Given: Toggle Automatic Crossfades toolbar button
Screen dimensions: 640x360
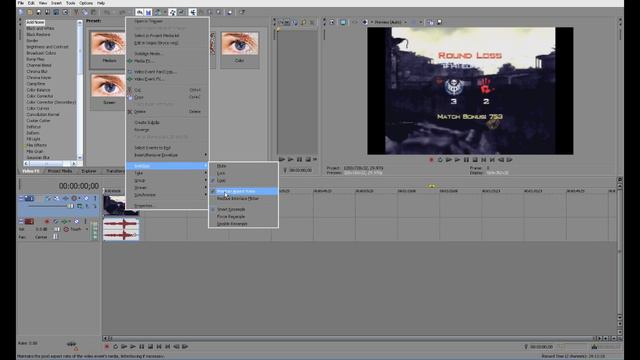Looking at the screenshot, I should click(149, 12).
